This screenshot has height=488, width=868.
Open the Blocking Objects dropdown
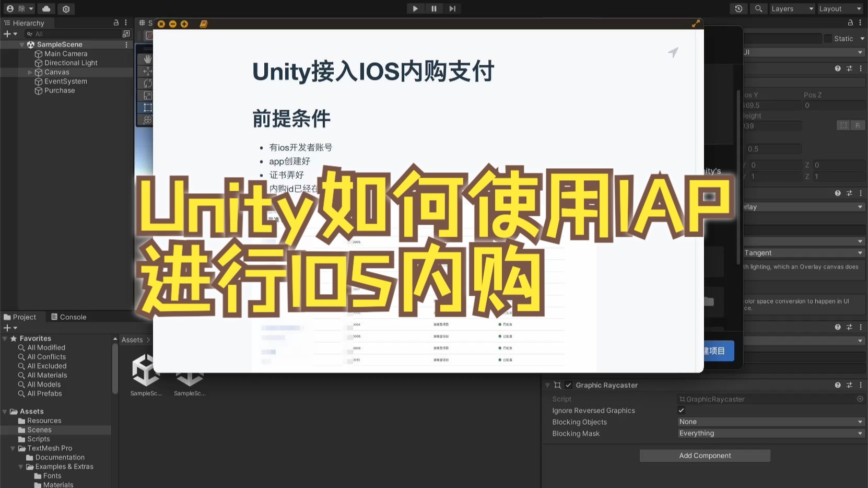769,422
